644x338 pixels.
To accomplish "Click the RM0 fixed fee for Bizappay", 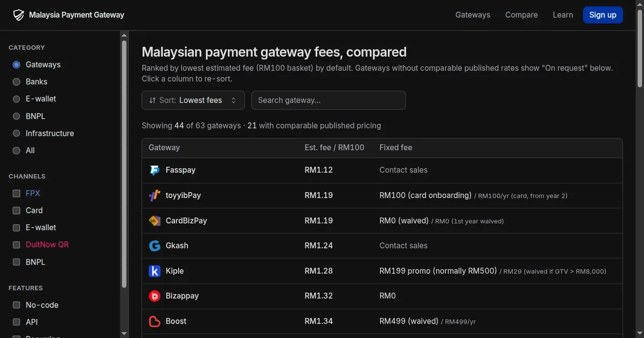I will (x=387, y=296).
